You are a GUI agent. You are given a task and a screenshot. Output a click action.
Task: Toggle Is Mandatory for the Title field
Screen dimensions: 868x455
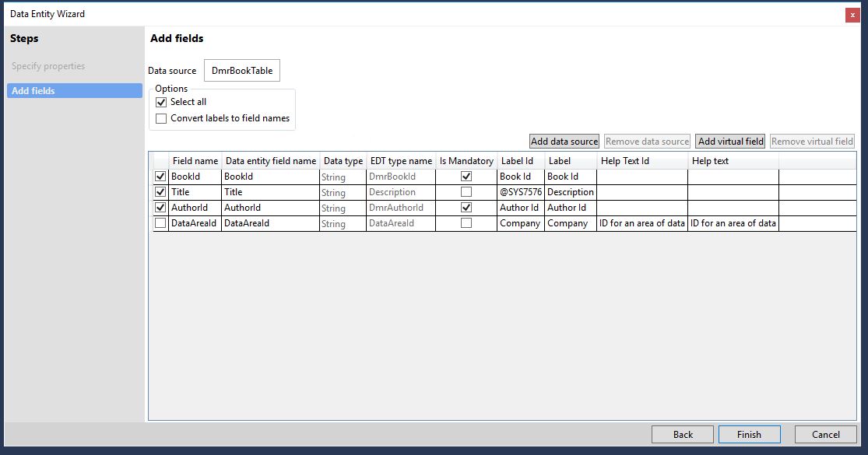point(466,192)
